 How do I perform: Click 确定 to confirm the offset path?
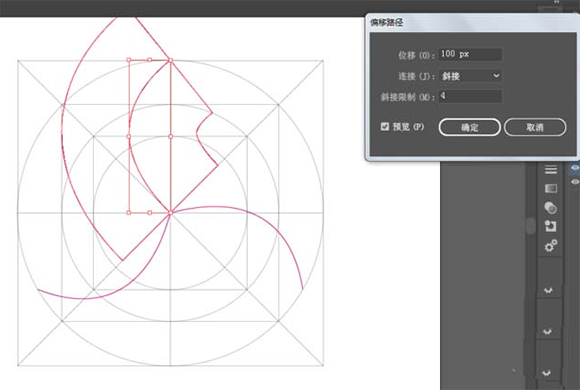[470, 127]
